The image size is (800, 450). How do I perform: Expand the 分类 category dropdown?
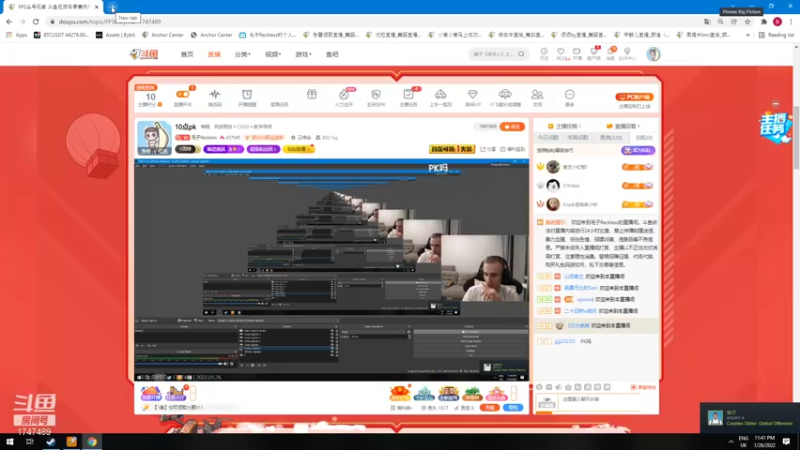242,54
